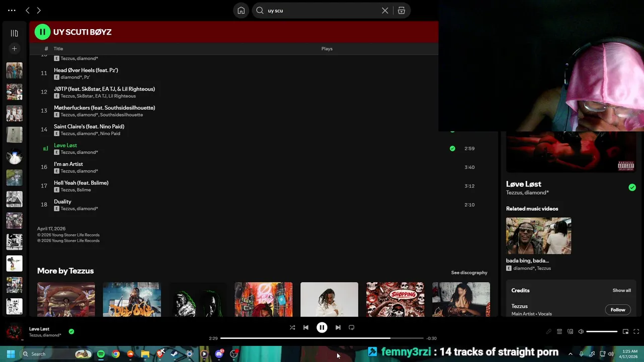
Task: Follow Tezzus in Credits
Action: tap(618, 310)
